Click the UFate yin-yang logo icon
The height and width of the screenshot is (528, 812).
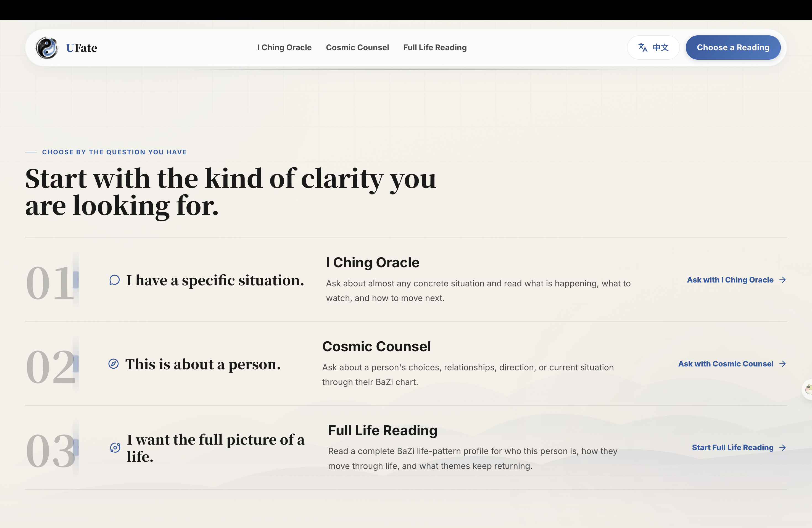pyautogui.click(x=47, y=48)
